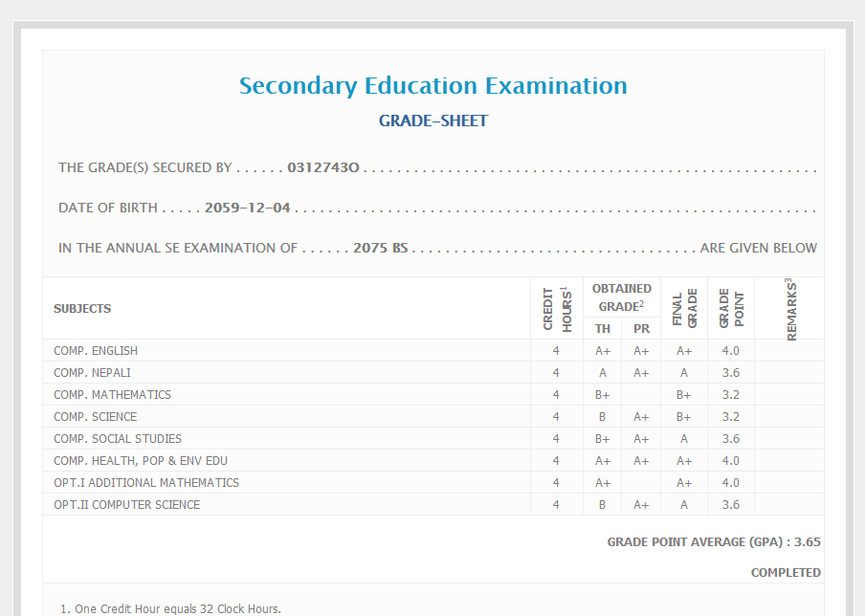This screenshot has height=616, width=865.
Task: Select the symbol number 0312743O
Action: pos(322,167)
